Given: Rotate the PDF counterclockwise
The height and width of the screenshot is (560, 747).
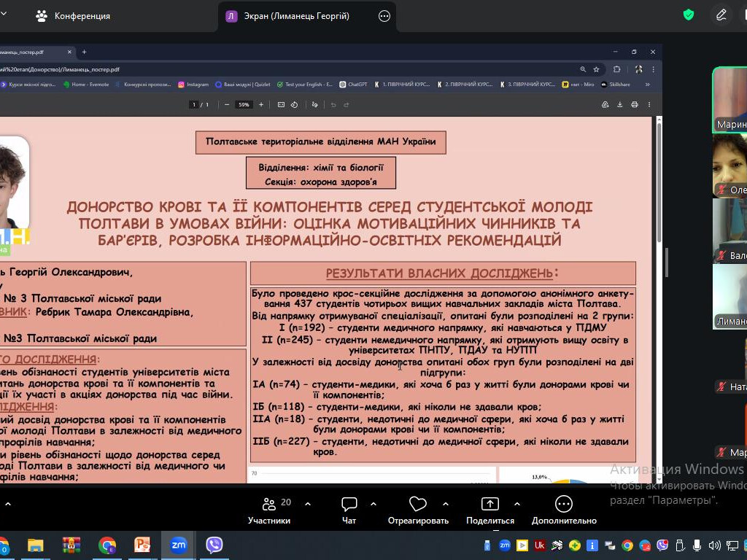Looking at the screenshot, I should (295, 105).
